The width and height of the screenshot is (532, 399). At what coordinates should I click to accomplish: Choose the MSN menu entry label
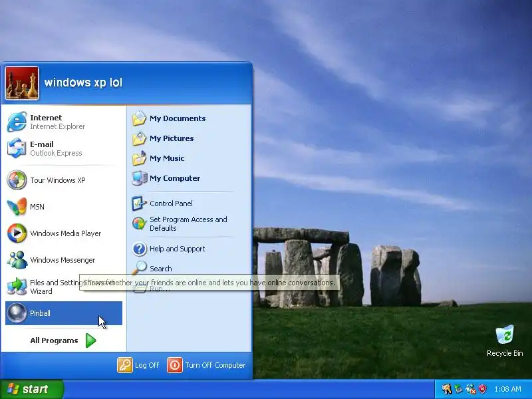pyautogui.click(x=37, y=207)
